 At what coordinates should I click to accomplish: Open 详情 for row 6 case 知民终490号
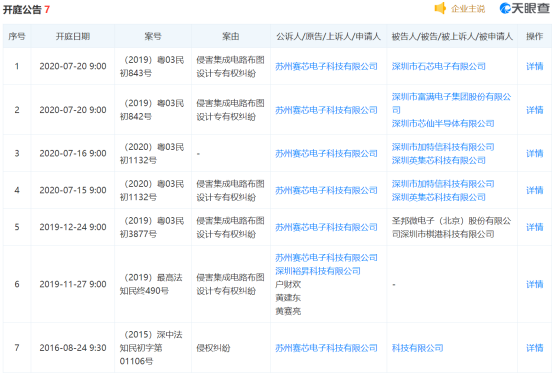pyautogui.click(x=534, y=284)
